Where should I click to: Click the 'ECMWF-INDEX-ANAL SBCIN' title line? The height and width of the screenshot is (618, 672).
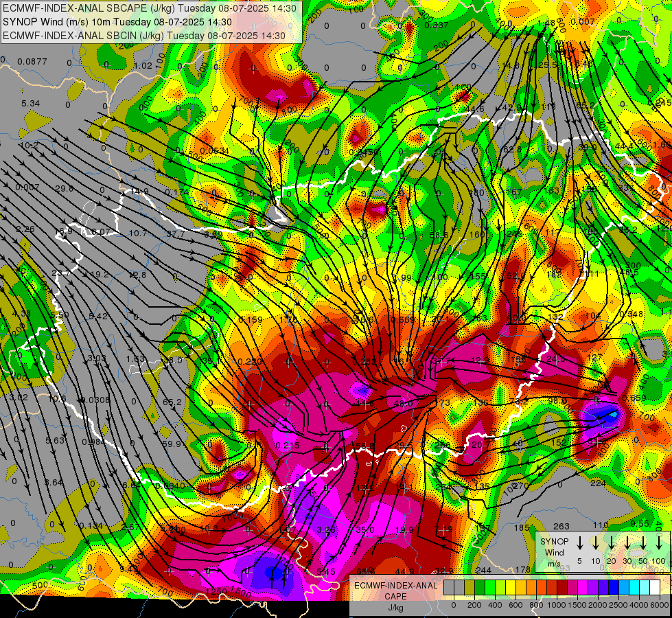coord(144,36)
